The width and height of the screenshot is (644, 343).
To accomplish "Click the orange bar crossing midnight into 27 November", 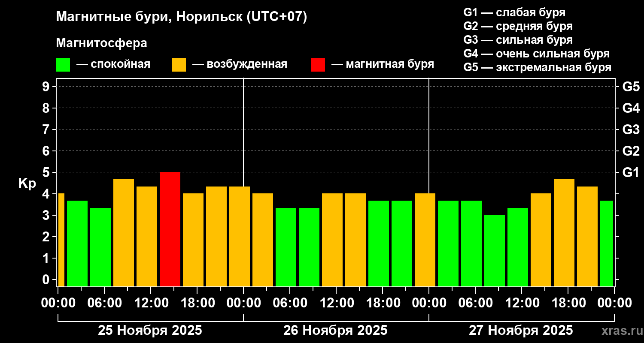I will [425, 240].
